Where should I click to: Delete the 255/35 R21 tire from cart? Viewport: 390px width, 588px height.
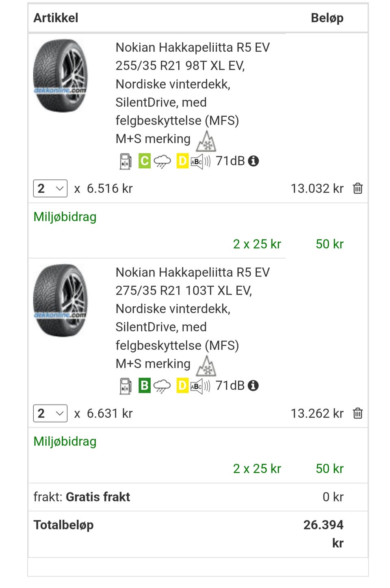357,188
